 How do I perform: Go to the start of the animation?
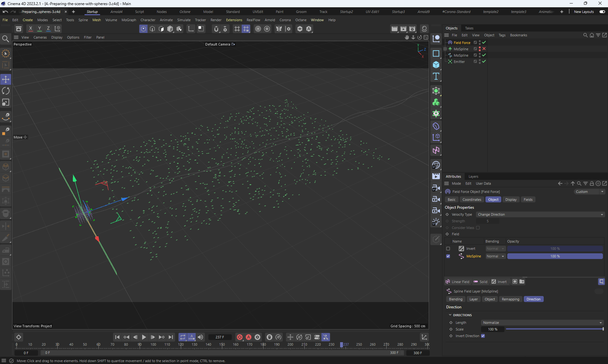pyautogui.click(x=117, y=337)
